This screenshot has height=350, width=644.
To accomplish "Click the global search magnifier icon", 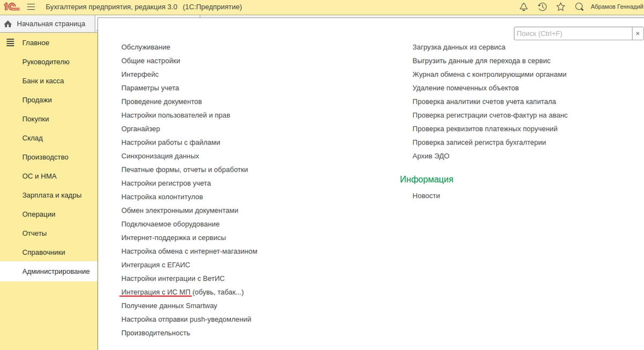I will (579, 7).
